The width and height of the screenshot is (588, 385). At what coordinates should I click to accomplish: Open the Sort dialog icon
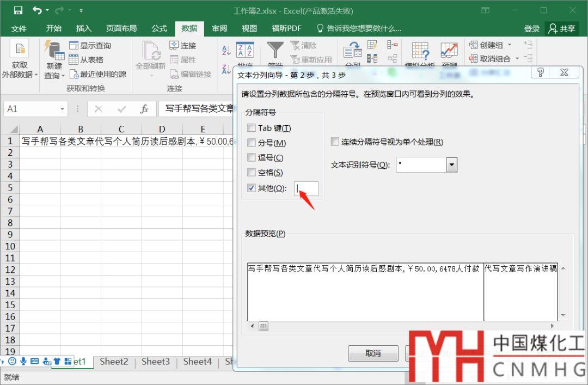coord(245,50)
